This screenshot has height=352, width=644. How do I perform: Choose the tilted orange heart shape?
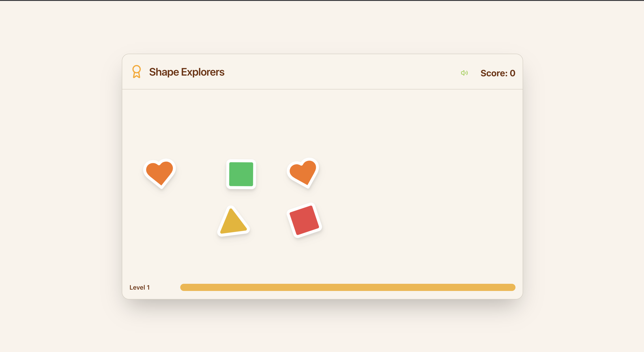tap(303, 173)
